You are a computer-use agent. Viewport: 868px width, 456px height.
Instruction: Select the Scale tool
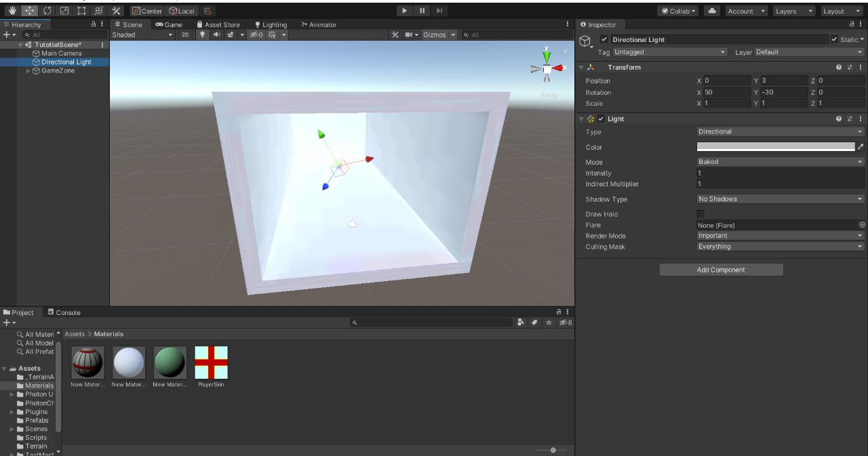[x=64, y=11]
